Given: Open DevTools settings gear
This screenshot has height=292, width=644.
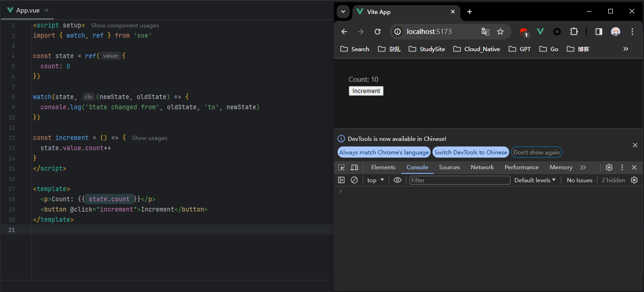Looking at the screenshot, I should (609, 167).
